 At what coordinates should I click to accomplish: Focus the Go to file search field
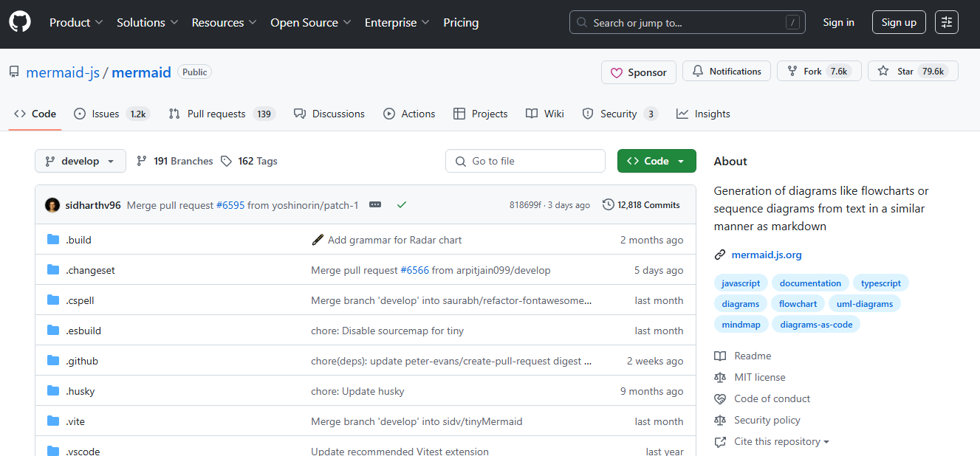[x=525, y=161]
